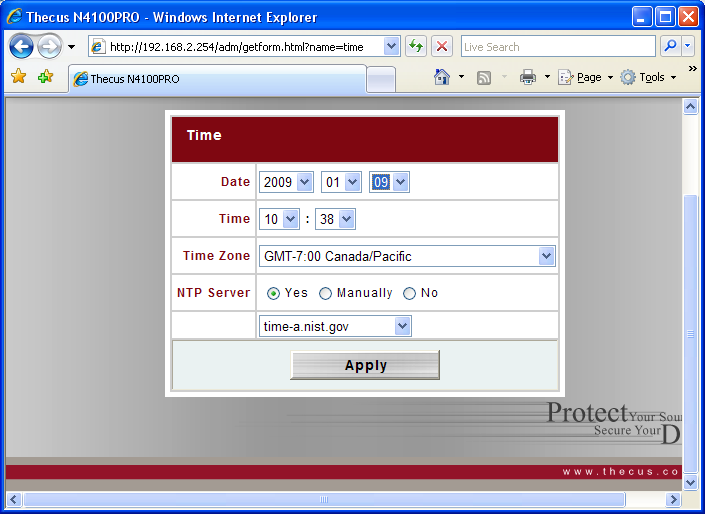Click the browser Back arrow button

[22, 46]
